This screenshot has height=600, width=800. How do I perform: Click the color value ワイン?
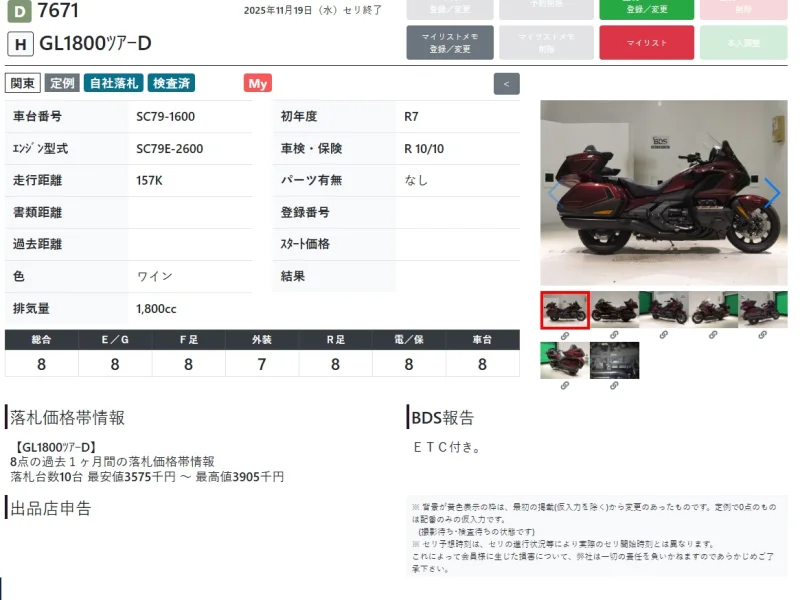pyautogui.click(x=155, y=276)
